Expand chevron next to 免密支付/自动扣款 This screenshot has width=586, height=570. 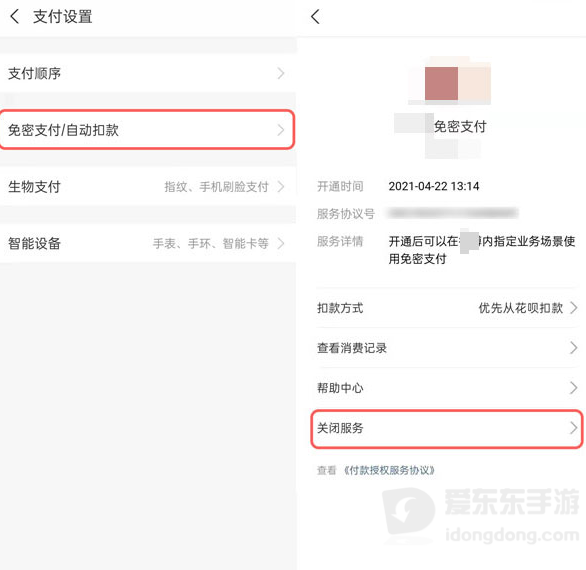click(x=281, y=130)
